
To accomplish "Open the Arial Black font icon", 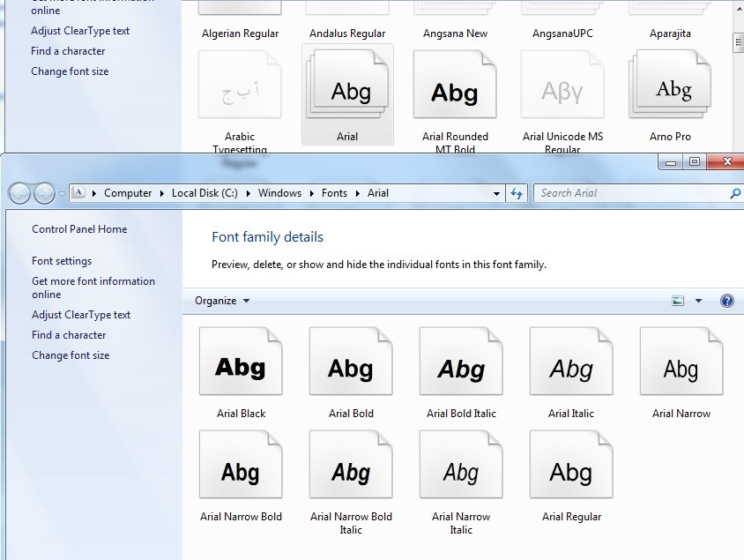I will point(241,362).
